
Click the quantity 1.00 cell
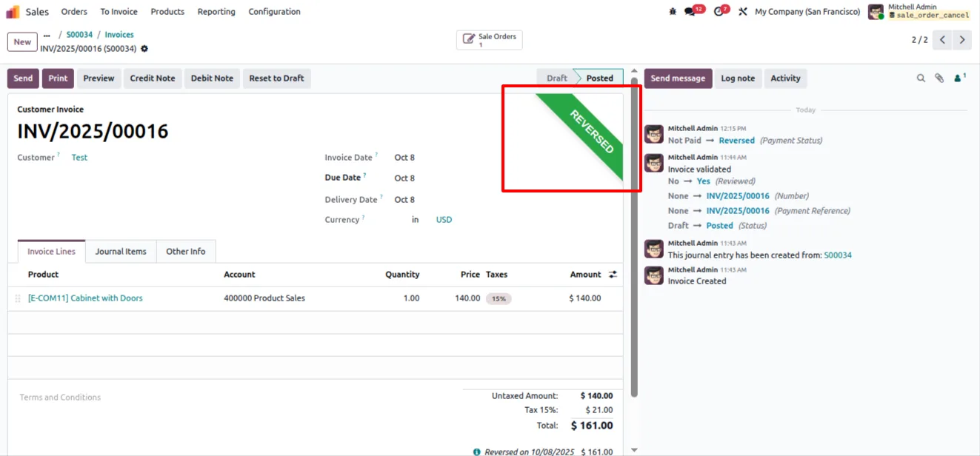[411, 298]
